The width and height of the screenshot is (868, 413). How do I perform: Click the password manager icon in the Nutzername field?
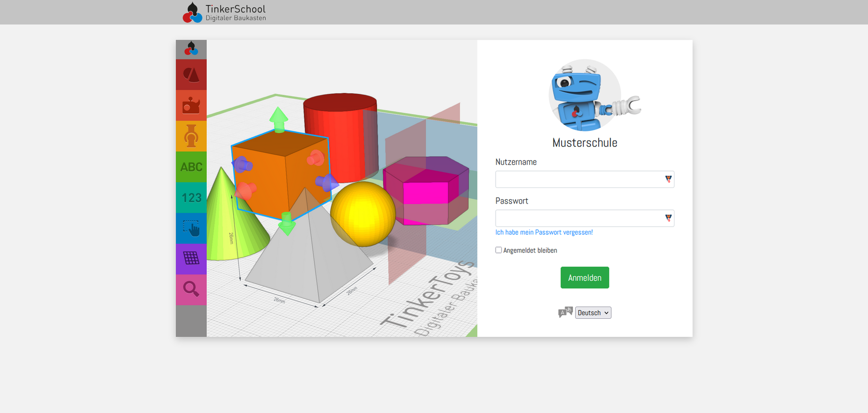(668, 179)
